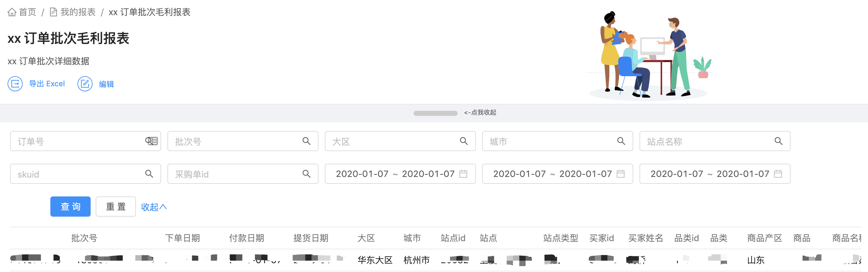Focus the skuid input field

pyautogui.click(x=86, y=174)
